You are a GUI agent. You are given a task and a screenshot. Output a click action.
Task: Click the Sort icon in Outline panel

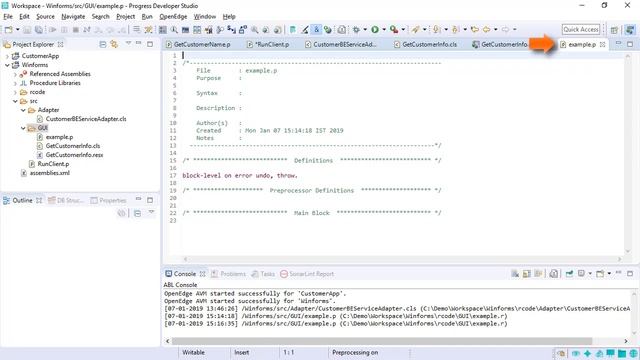(121, 213)
